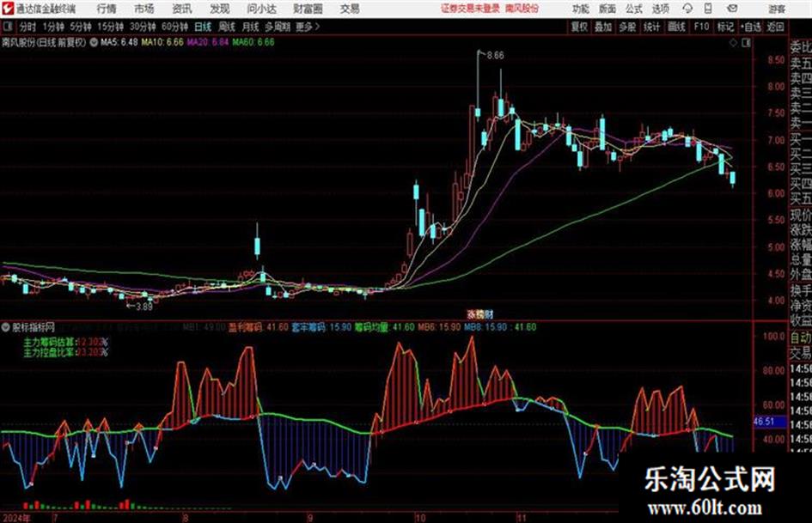Image resolution: width=812 pixels, height=523 pixels.
Task: Click the 筹码均量 41.60 indicator value
Action: pos(384,327)
